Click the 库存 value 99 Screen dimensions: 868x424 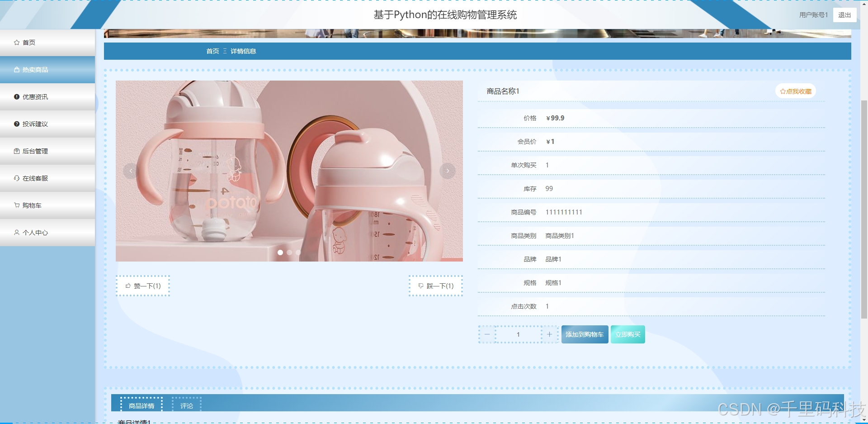point(549,189)
